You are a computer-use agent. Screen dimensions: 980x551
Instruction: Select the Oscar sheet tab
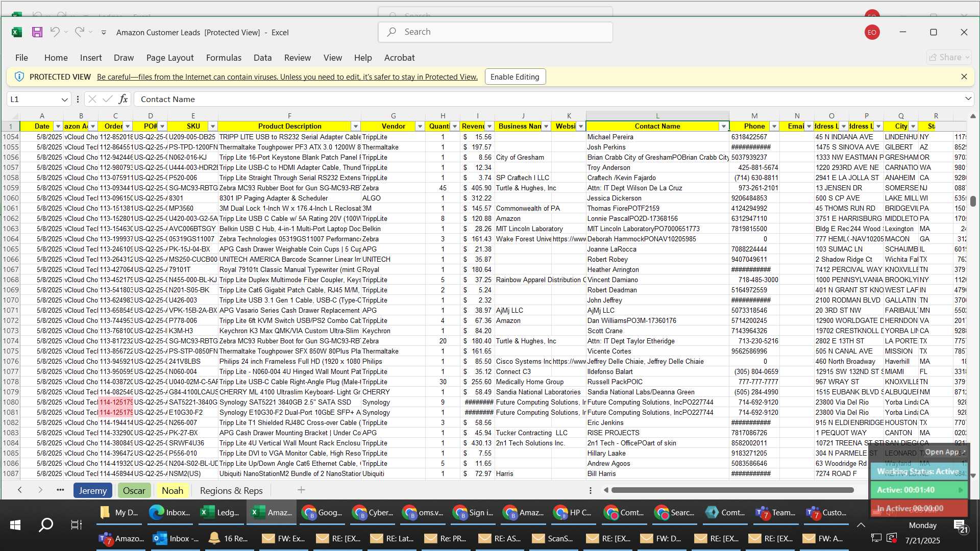(x=134, y=490)
